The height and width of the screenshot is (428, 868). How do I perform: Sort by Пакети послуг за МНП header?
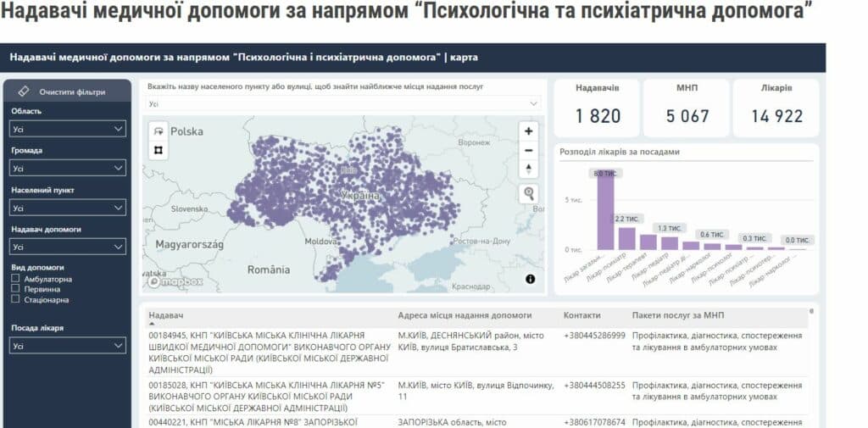pos(678,315)
